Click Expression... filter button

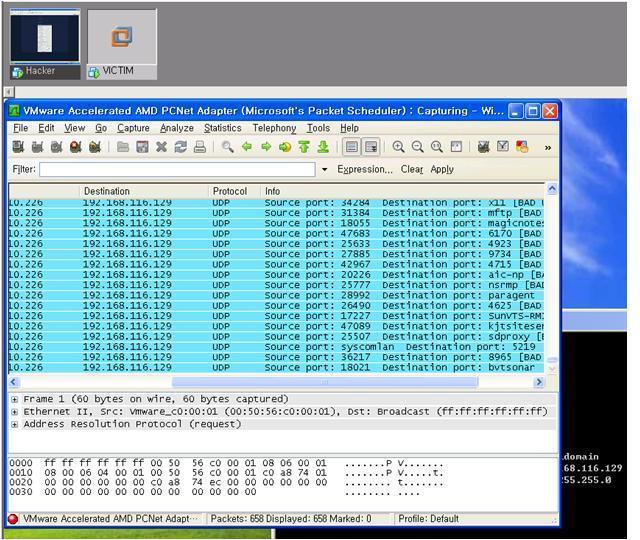pos(365,169)
